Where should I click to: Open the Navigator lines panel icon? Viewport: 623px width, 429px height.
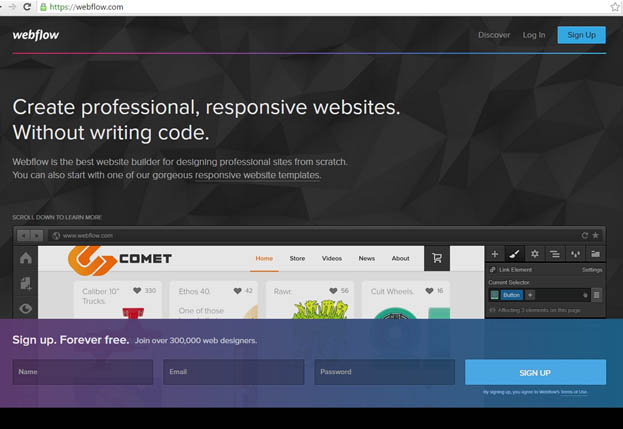click(x=555, y=254)
